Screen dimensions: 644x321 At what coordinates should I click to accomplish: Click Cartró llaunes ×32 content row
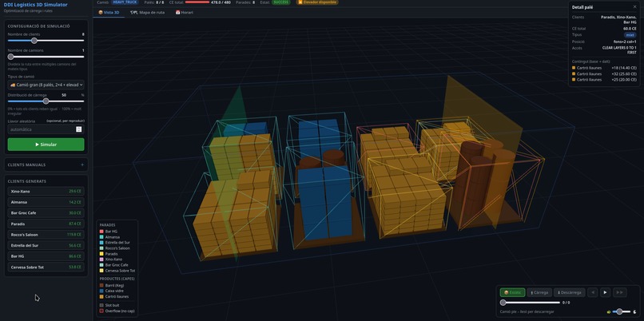pos(604,73)
